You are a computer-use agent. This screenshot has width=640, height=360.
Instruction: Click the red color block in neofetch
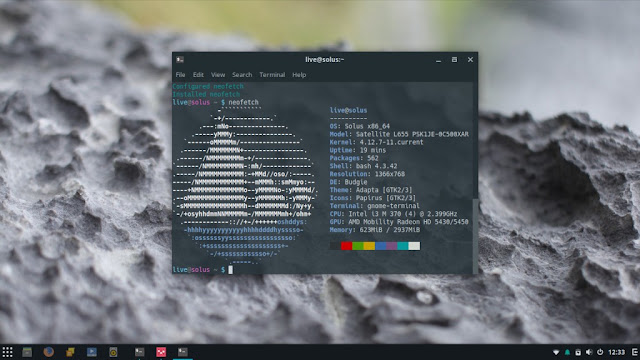click(347, 246)
